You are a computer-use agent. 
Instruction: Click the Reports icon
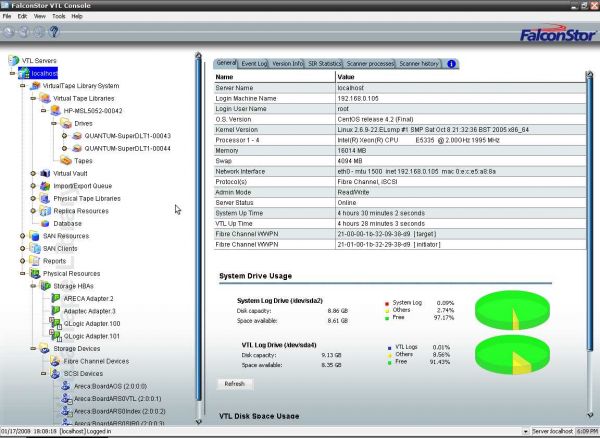35,261
